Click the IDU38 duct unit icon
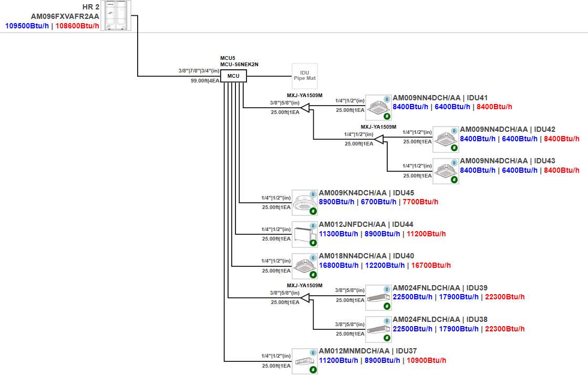 [x=378, y=329]
